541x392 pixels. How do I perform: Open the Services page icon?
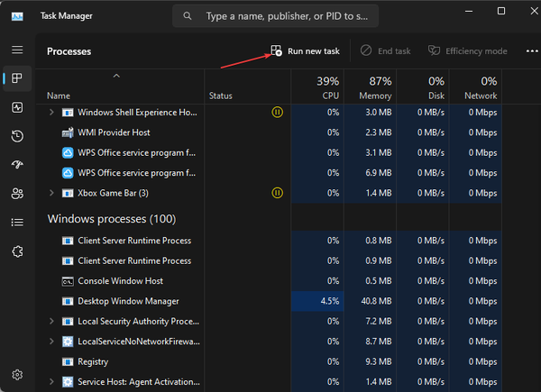[17, 251]
